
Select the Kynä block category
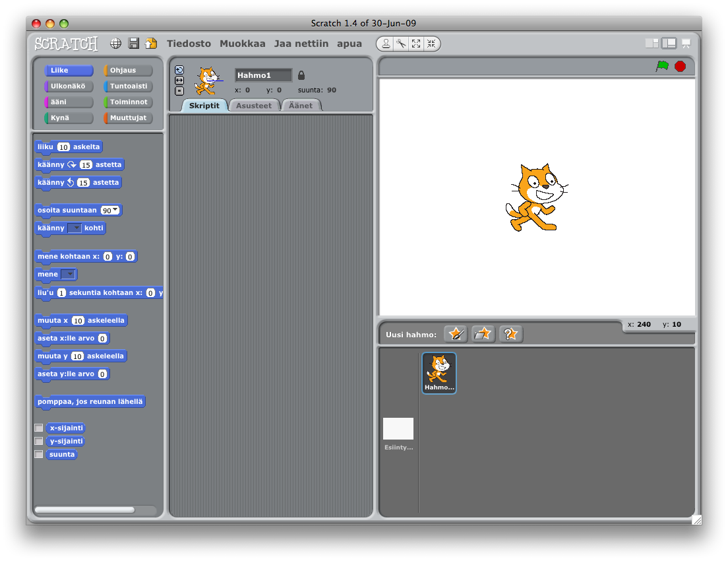[x=69, y=117]
